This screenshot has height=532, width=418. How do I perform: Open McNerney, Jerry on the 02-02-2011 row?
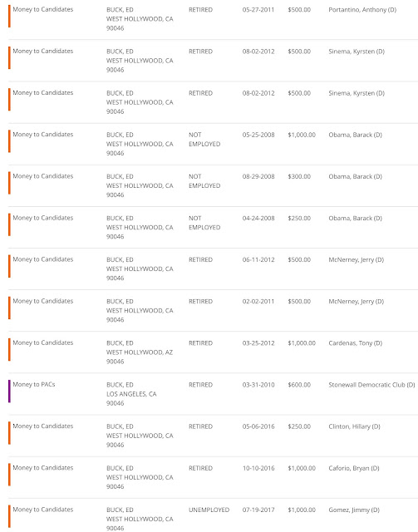[x=356, y=302]
